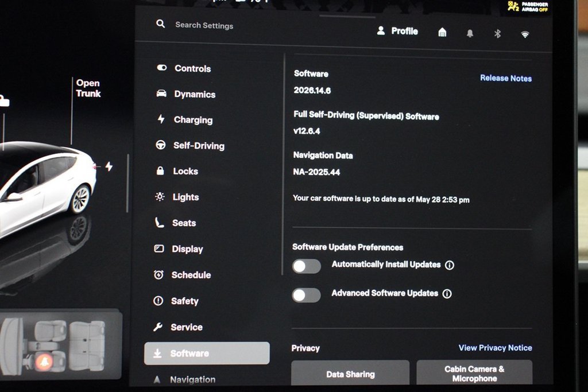The height and width of the screenshot is (392, 588).
Task: Open the Release Notes link
Action: click(x=506, y=78)
